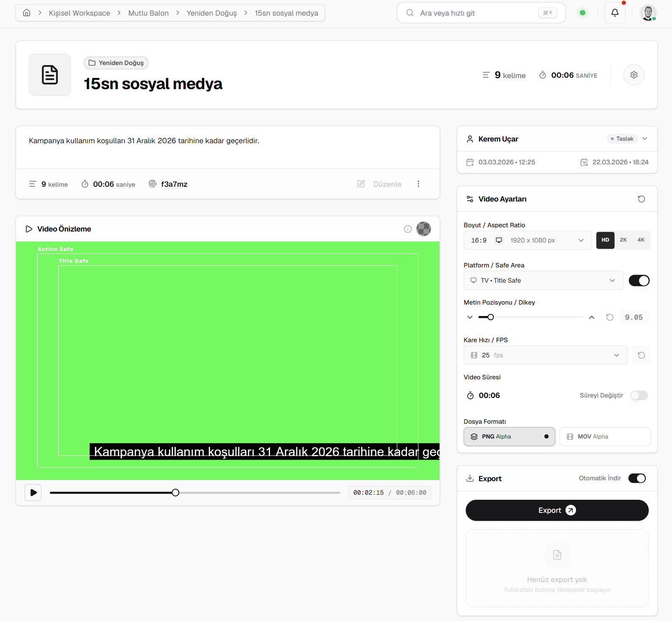Disable the Platform Safe Area toggle
The image size is (672, 621).
tap(639, 281)
